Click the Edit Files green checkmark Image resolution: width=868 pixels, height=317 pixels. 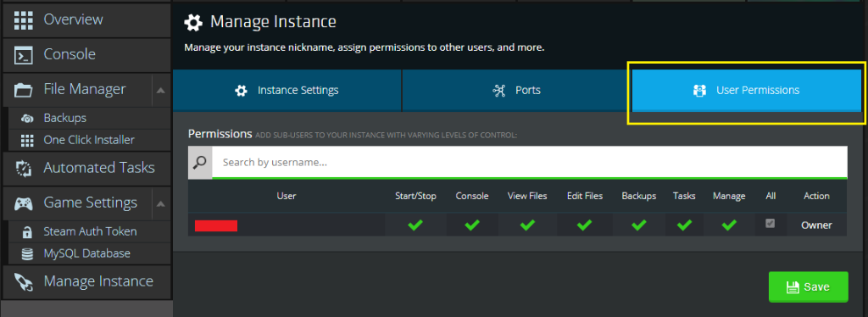pyautogui.click(x=585, y=225)
